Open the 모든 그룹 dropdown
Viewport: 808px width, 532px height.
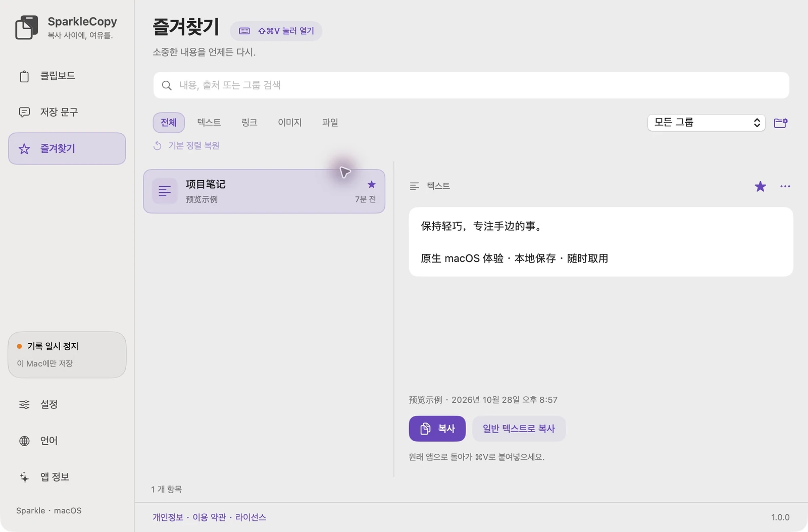[706, 123]
